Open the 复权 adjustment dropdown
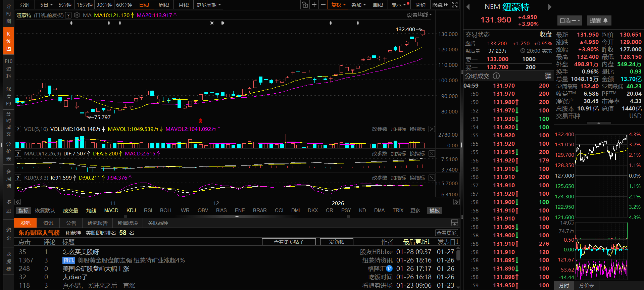Image resolution: width=644 pixels, height=290 pixels. (338, 5)
